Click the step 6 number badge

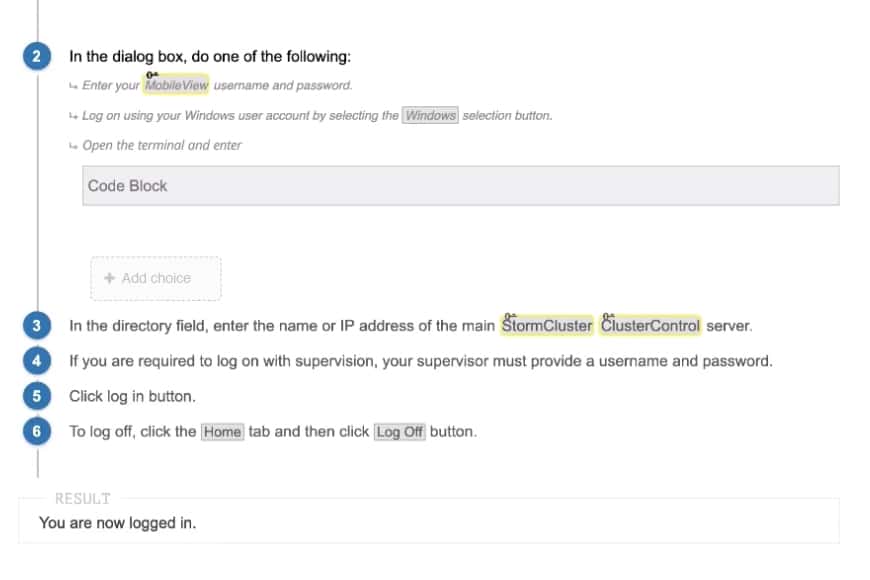(37, 431)
